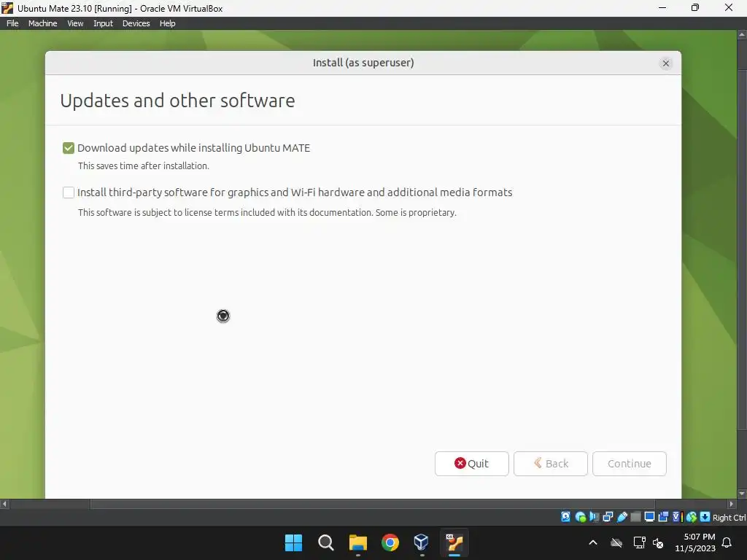Click the OneDrive cloud tray icon

[x=616, y=542]
